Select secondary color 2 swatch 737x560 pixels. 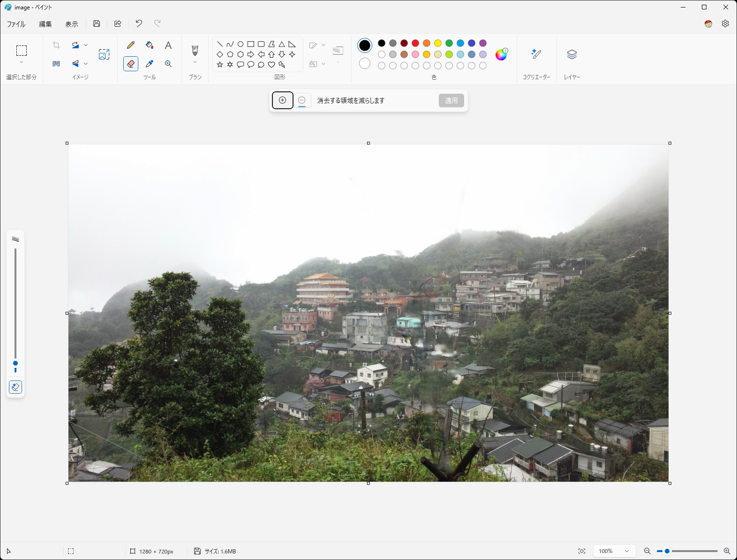365,63
